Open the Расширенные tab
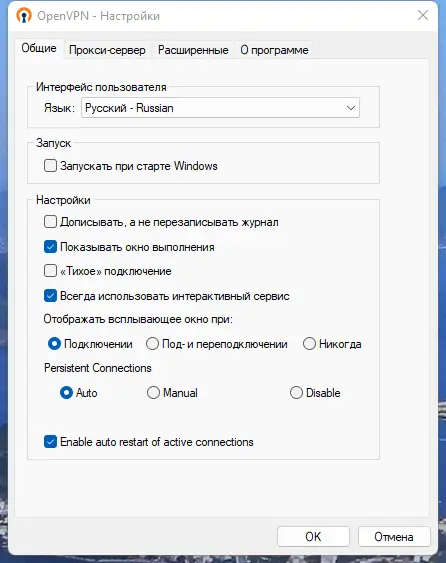This screenshot has width=446, height=563. [193, 50]
